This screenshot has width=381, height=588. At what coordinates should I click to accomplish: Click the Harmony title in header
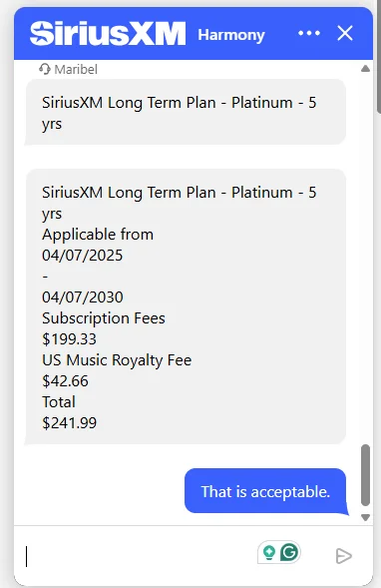point(231,35)
